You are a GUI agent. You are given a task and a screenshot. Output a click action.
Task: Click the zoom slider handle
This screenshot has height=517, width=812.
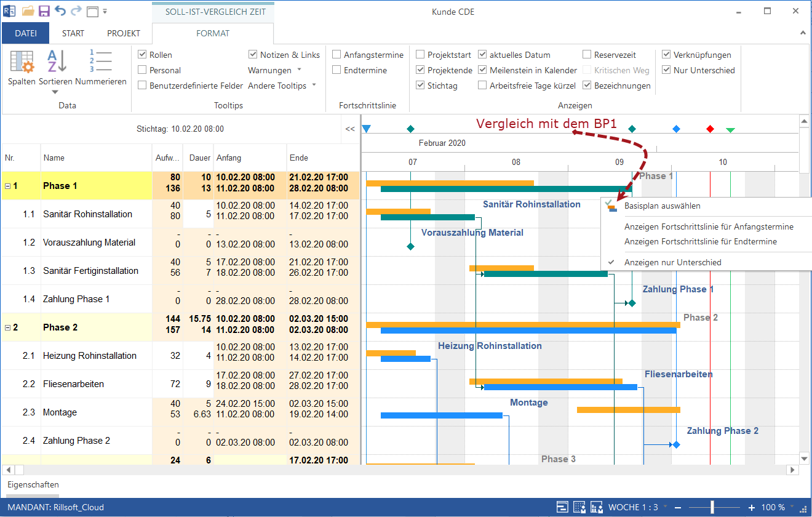[712, 508]
